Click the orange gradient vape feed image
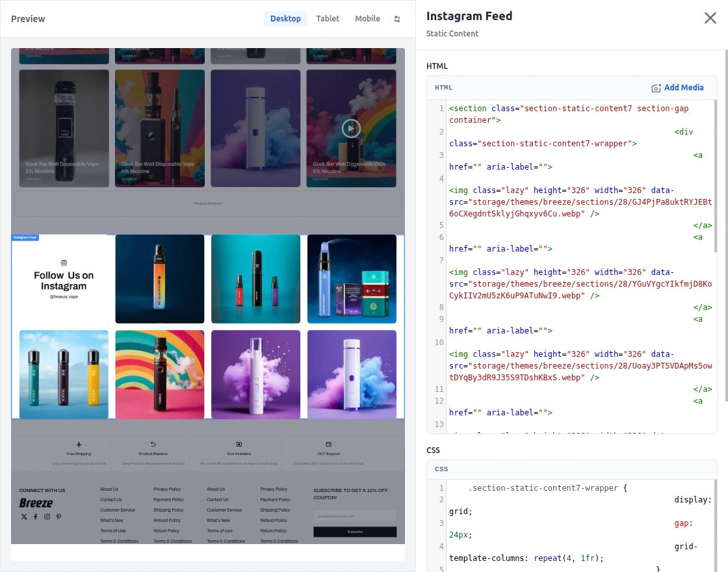The image size is (728, 572). coord(160,279)
